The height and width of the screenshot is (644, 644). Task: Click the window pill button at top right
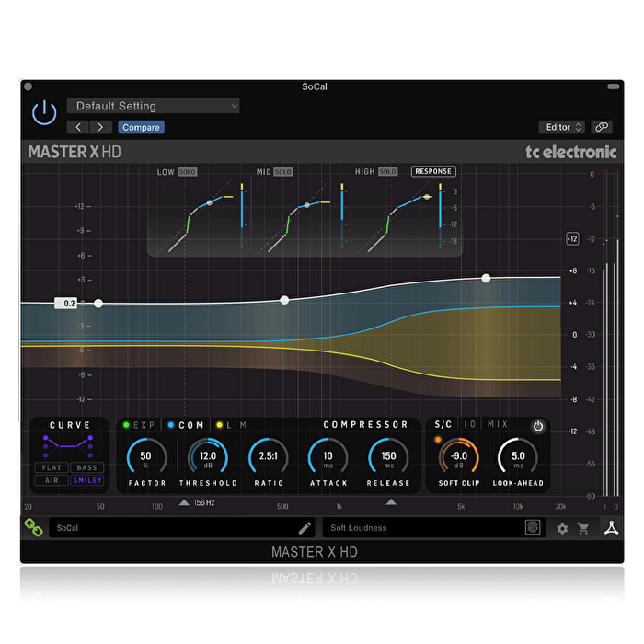click(614, 86)
